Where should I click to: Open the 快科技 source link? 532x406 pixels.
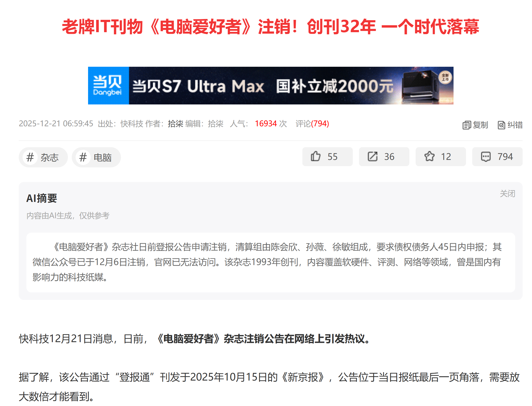[x=132, y=124]
